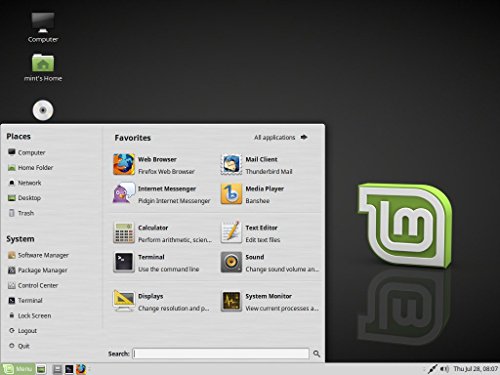Click the Menu button in the panel
This screenshot has width=500, height=375.
coord(18,369)
